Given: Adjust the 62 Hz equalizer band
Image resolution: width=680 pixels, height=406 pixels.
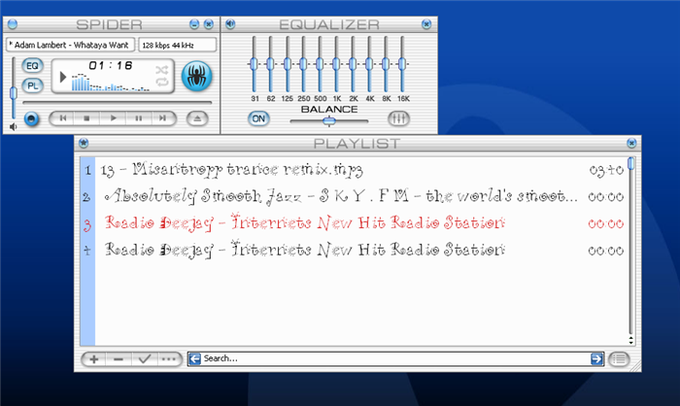Looking at the screenshot, I should click(x=271, y=64).
